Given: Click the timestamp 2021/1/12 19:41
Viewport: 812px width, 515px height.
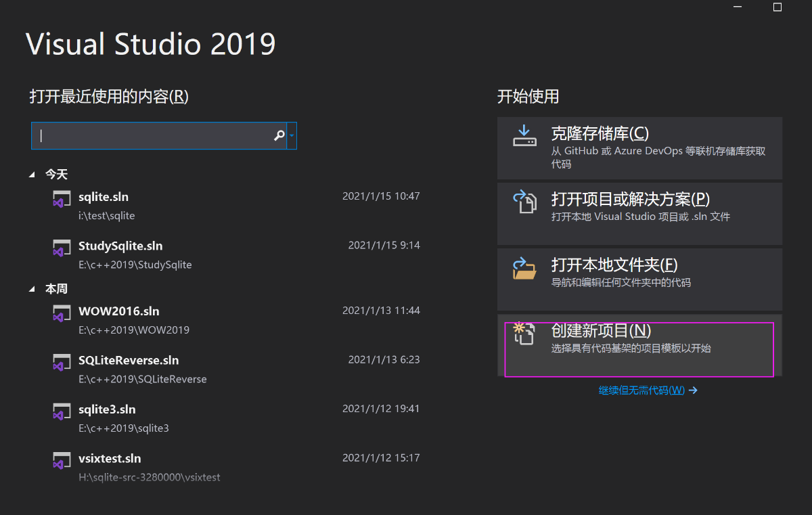Looking at the screenshot, I should pos(381,409).
